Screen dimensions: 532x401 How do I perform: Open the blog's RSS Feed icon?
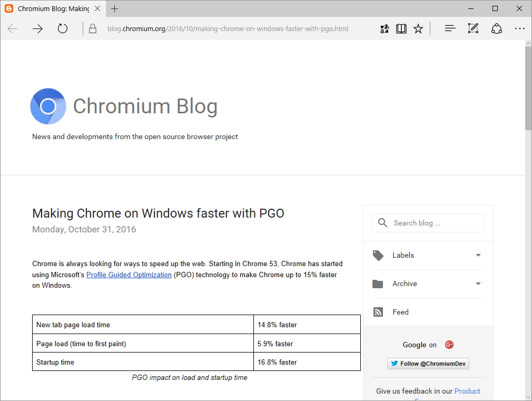378,311
